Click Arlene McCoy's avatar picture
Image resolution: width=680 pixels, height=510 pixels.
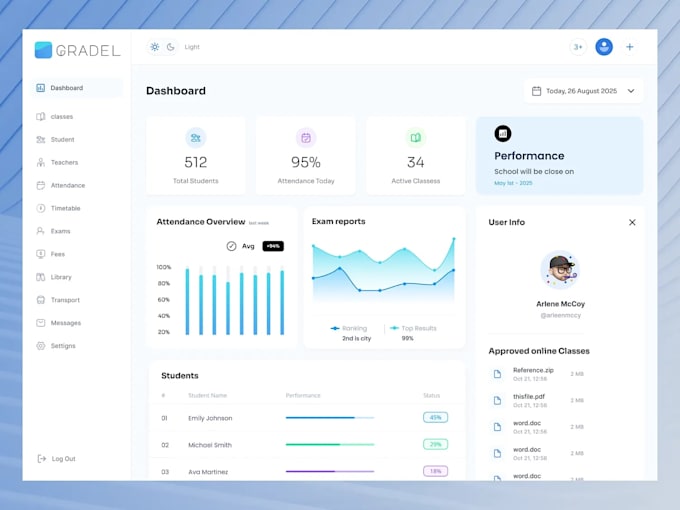point(560,270)
